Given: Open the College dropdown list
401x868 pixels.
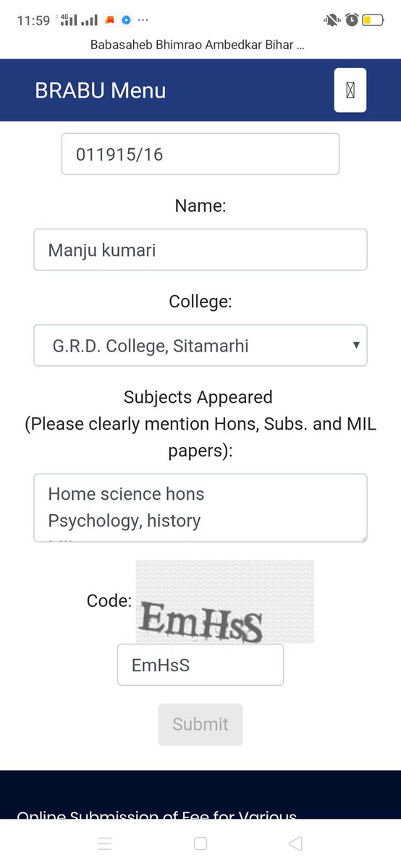Looking at the screenshot, I should pyautogui.click(x=200, y=346).
